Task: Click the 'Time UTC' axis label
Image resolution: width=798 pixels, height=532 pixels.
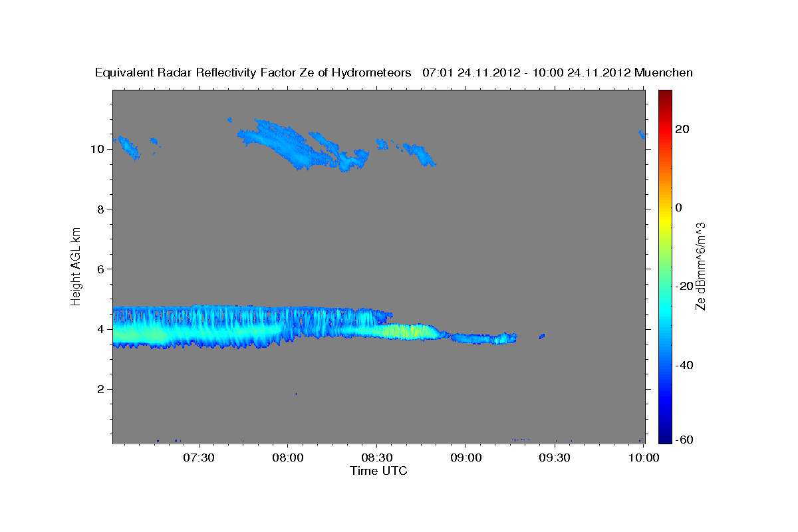Action: coord(378,471)
